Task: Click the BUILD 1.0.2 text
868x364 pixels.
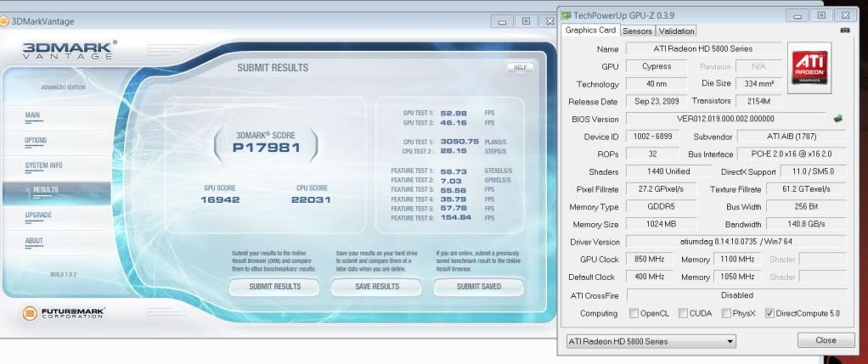Action: point(63,274)
